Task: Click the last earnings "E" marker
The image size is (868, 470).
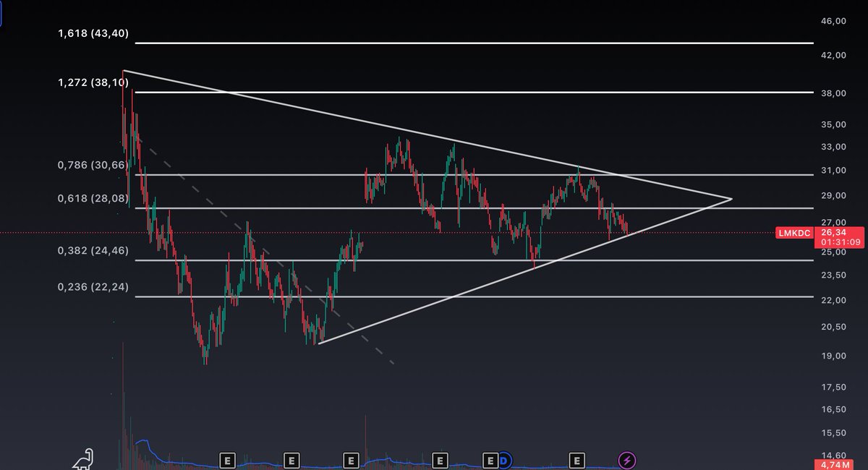Action: pos(576,459)
